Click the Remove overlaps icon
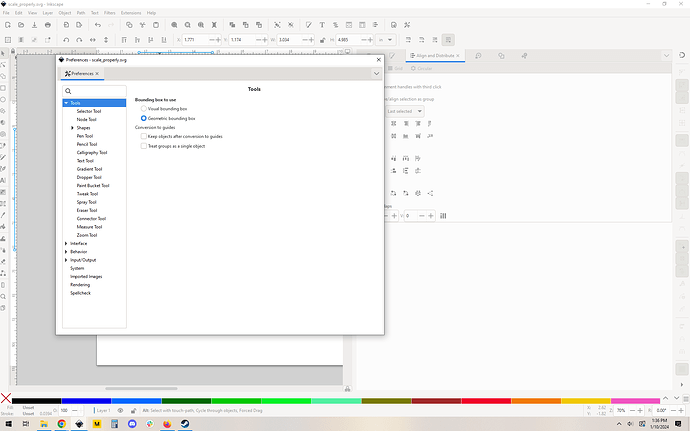Image resolution: width=690 pixels, height=431 pixels. pos(443,216)
